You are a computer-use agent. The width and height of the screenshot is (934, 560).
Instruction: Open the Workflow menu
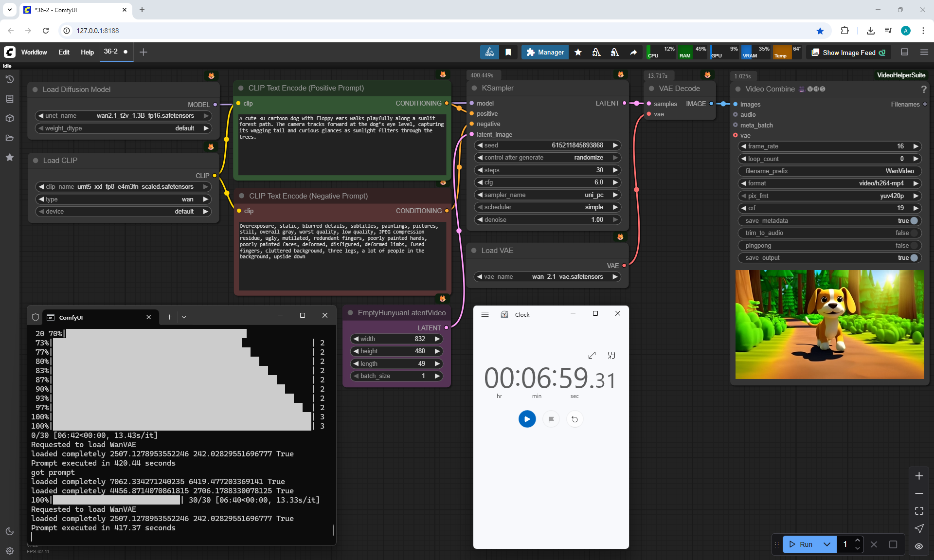tap(34, 52)
